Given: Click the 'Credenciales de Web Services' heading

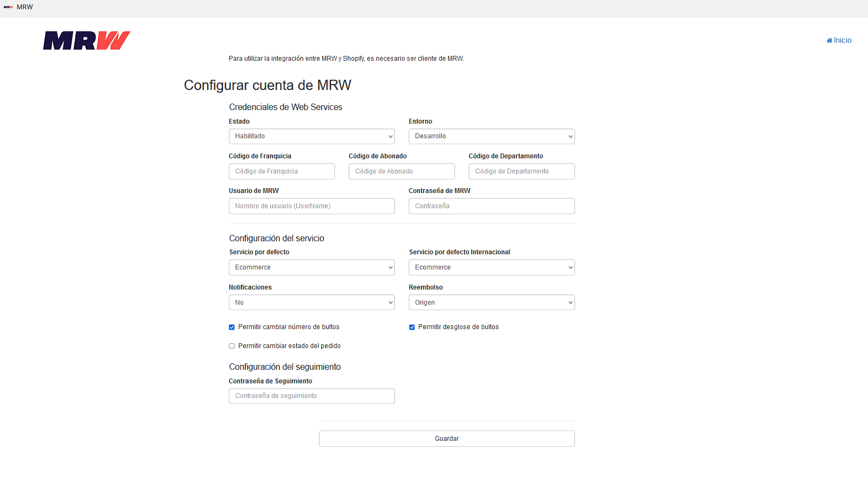Looking at the screenshot, I should tap(285, 107).
